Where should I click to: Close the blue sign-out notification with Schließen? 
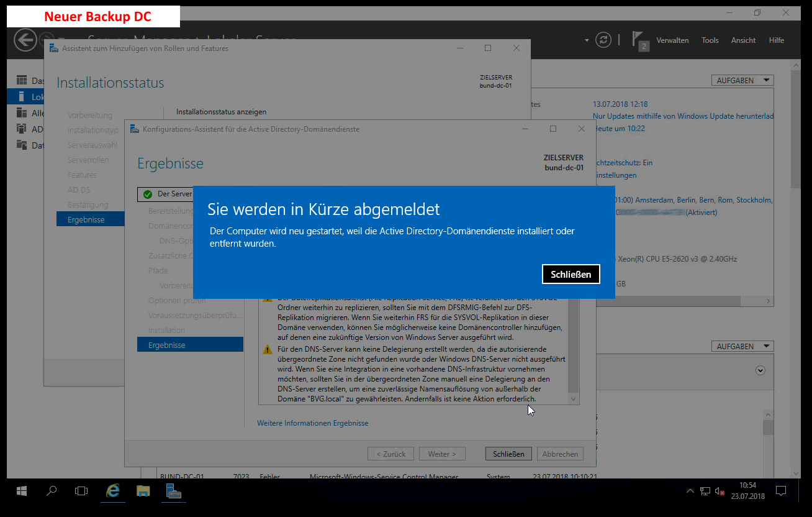pyautogui.click(x=571, y=274)
